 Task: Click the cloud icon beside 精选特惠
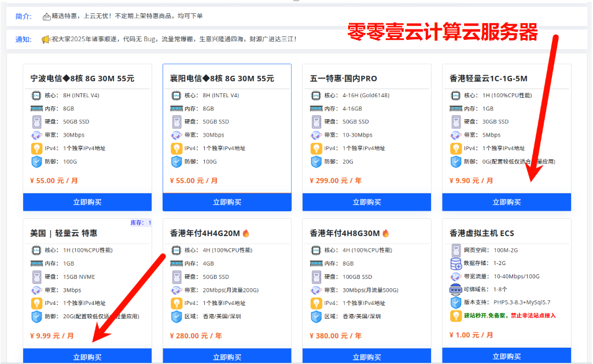[46, 16]
